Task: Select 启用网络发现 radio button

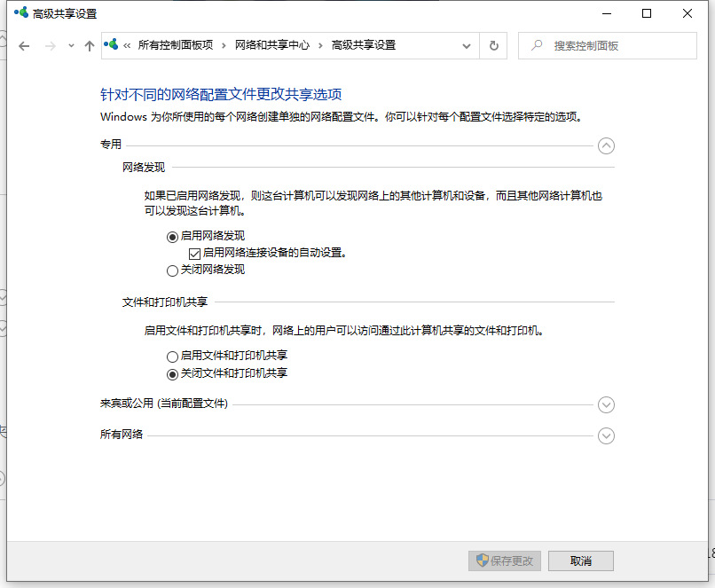Action: (172, 236)
